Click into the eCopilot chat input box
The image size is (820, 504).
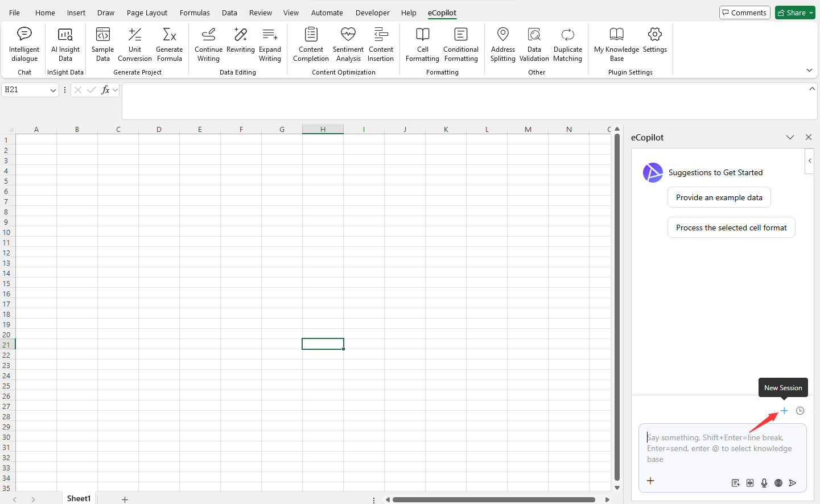[x=722, y=448]
